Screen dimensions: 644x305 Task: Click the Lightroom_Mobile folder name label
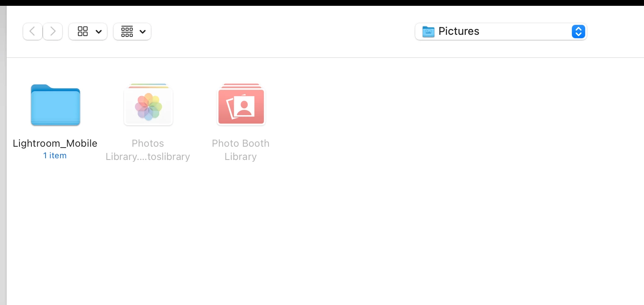(55, 143)
